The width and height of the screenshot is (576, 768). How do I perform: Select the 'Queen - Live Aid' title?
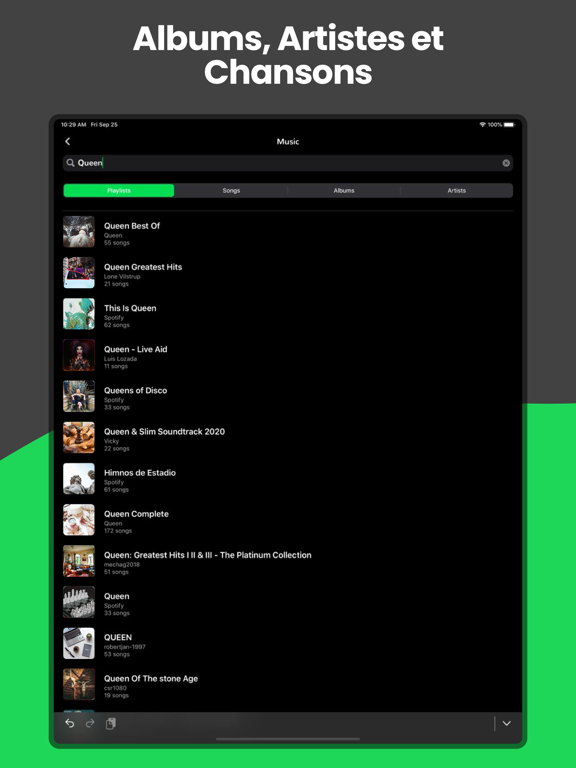point(136,349)
